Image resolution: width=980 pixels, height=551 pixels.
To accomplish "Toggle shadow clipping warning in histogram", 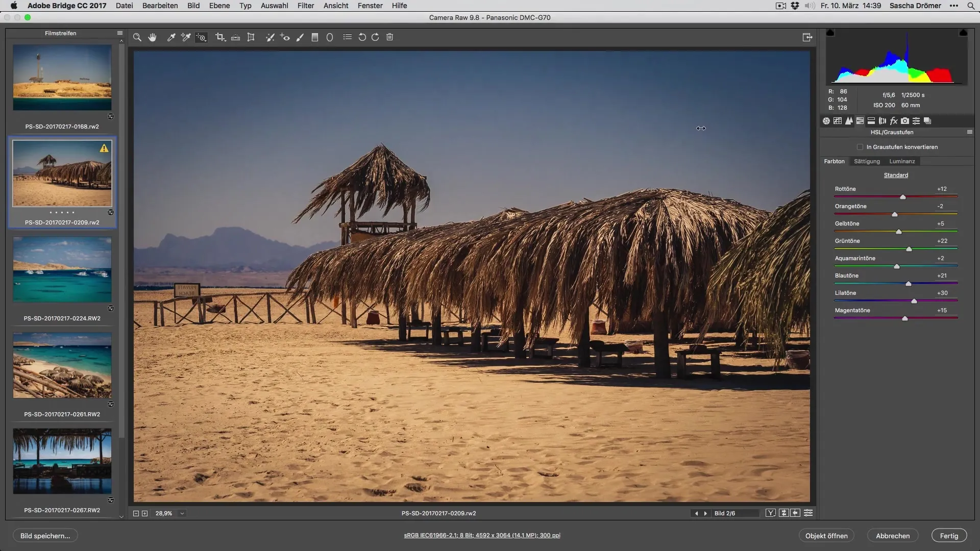I will click(x=830, y=33).
